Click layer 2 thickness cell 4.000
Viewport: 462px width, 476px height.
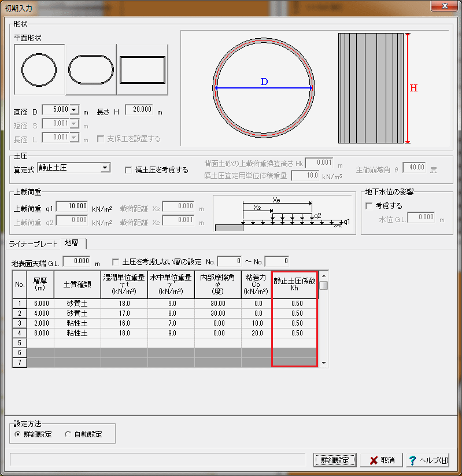(x=40, y=313)
